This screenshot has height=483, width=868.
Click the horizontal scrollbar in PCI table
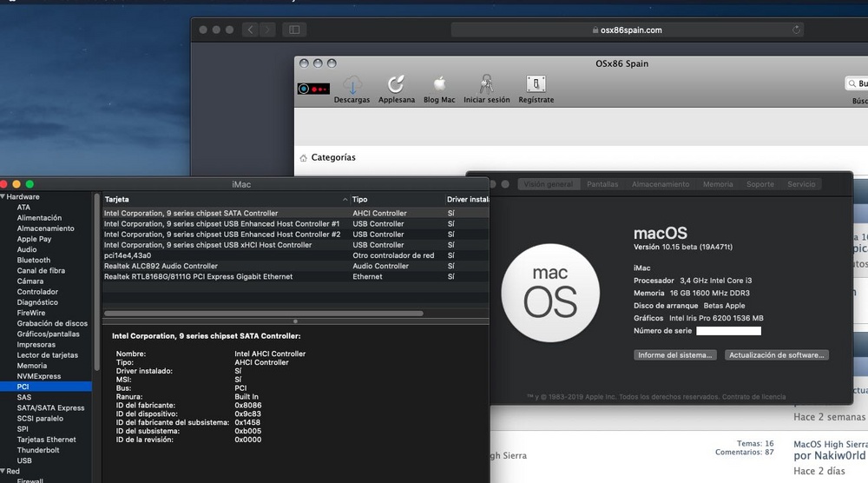point(264,314)
